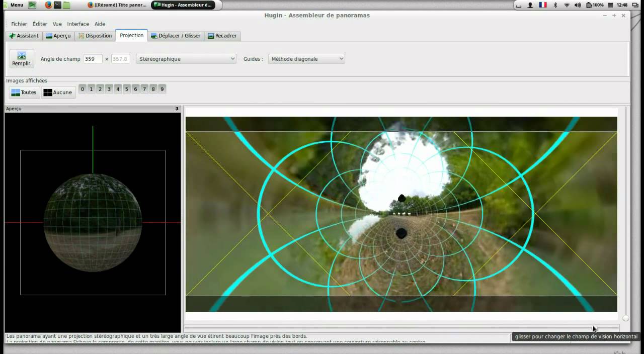Switch to the Résumé Tête panor Firefox window
The width and height of the screenshot is (644, 354).
[117, 5]
